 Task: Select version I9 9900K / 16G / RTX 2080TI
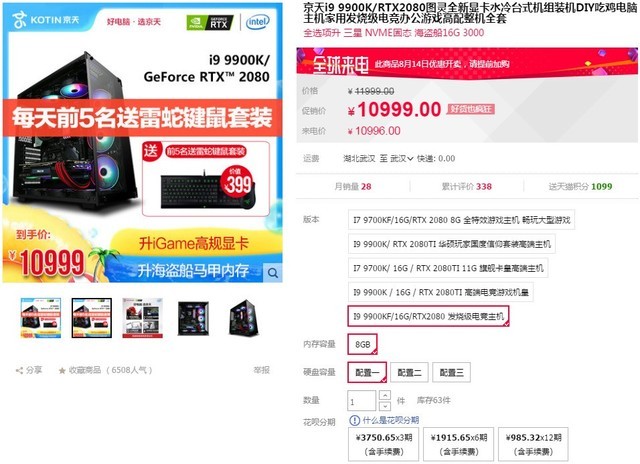440,292
